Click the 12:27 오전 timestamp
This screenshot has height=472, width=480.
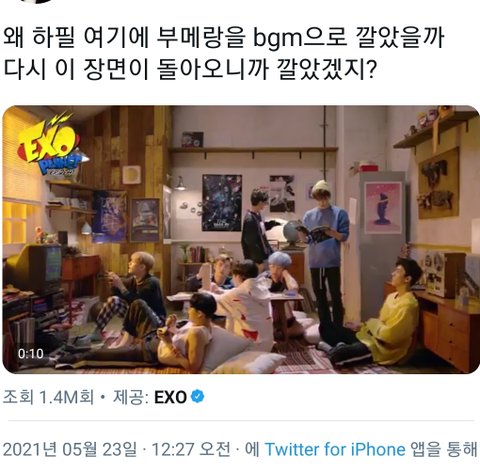click(191, 449)
